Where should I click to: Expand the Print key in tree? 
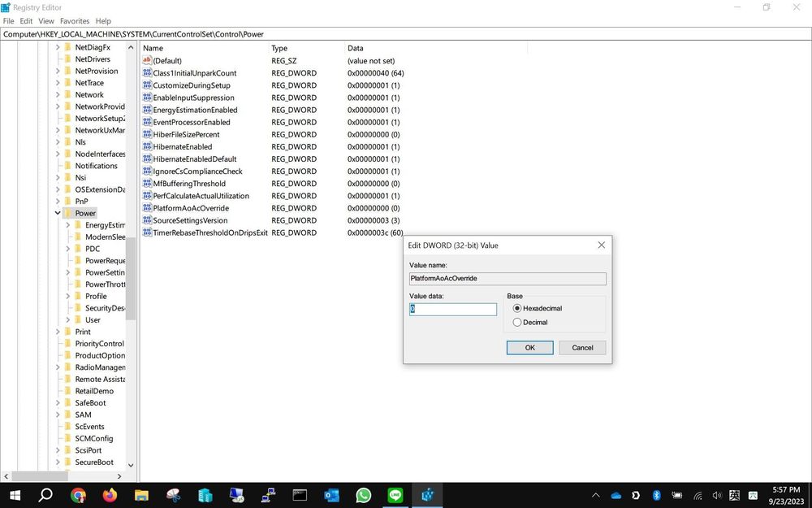pyautogui.click(x=58, y=332)
